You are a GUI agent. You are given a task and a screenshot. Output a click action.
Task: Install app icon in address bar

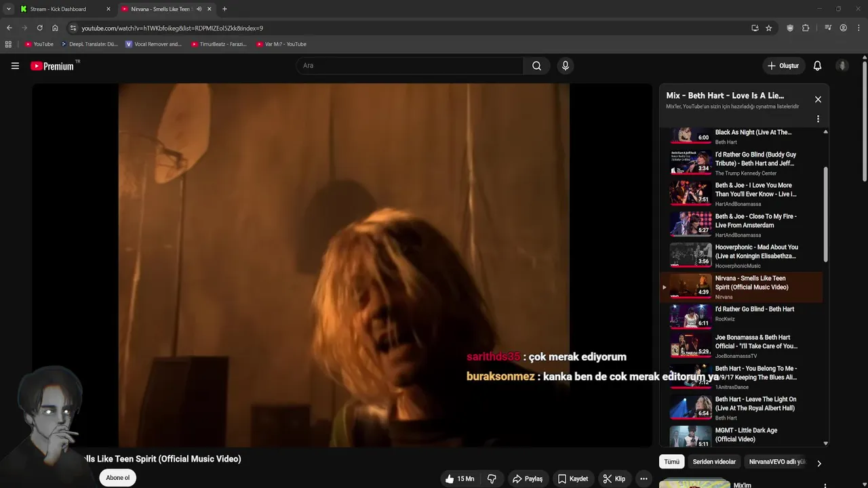755,28
